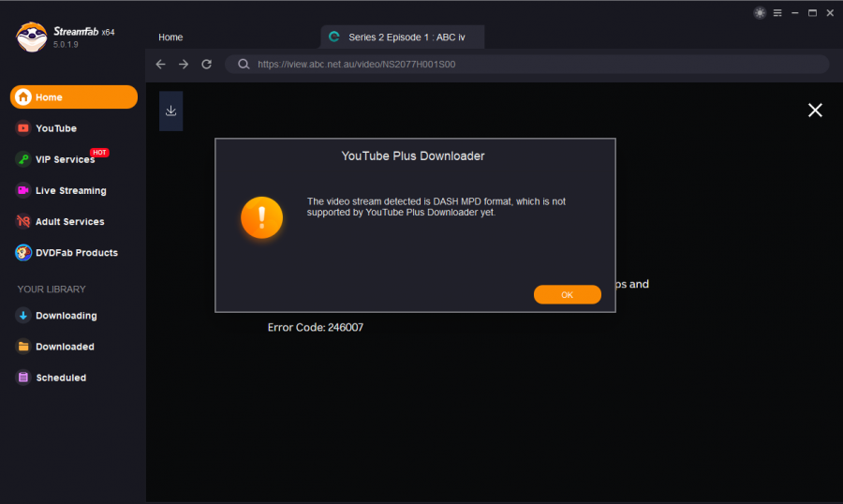This screenshot has width=843, height=504.
Task: Click the download arrow icon
Action: (x=170, y=111)
